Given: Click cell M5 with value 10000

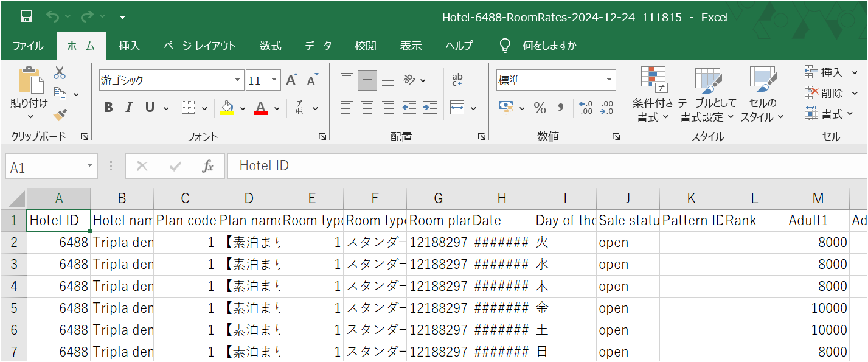Looking at the screenshot, I should click(818, 308).
